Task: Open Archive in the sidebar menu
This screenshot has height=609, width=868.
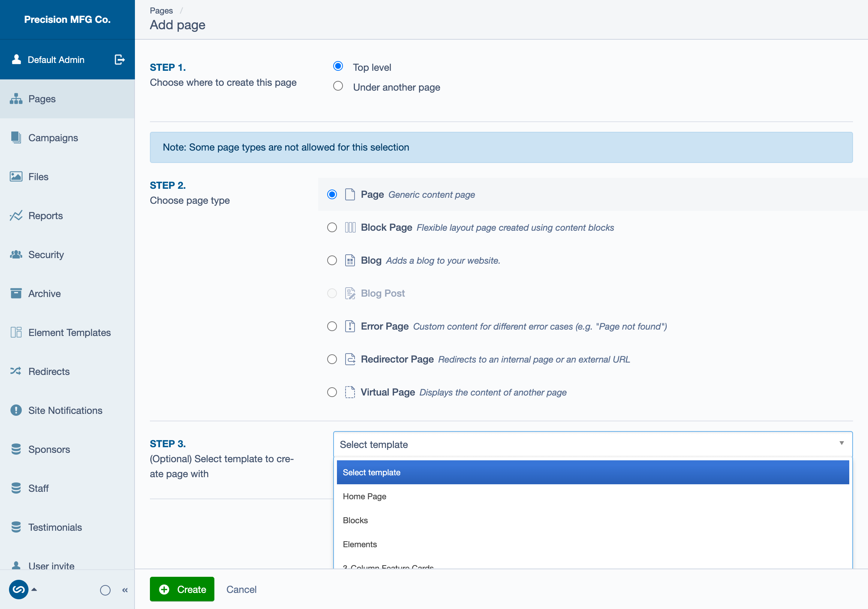Action: 67,293
